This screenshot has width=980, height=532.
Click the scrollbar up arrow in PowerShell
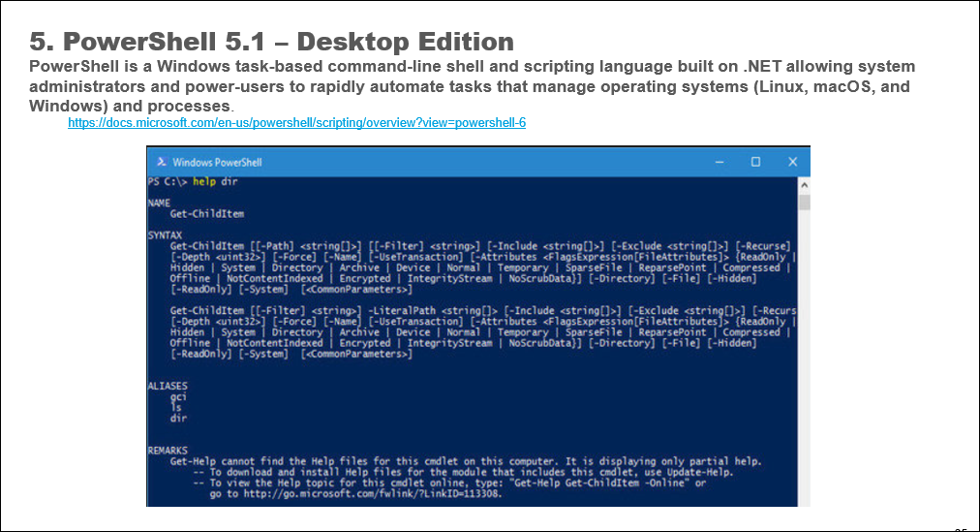(x=805, y=185)
